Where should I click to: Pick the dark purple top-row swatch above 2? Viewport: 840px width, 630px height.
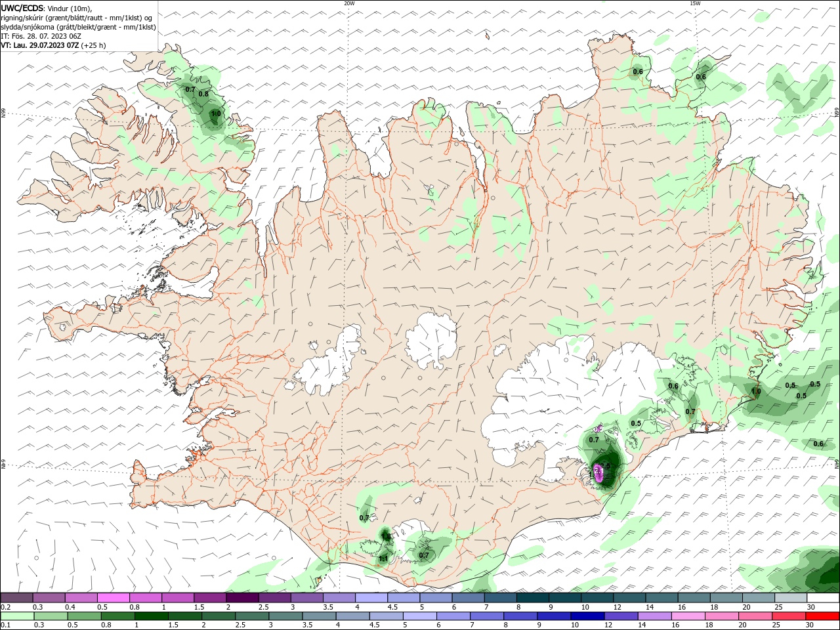(x=242, y=598)
